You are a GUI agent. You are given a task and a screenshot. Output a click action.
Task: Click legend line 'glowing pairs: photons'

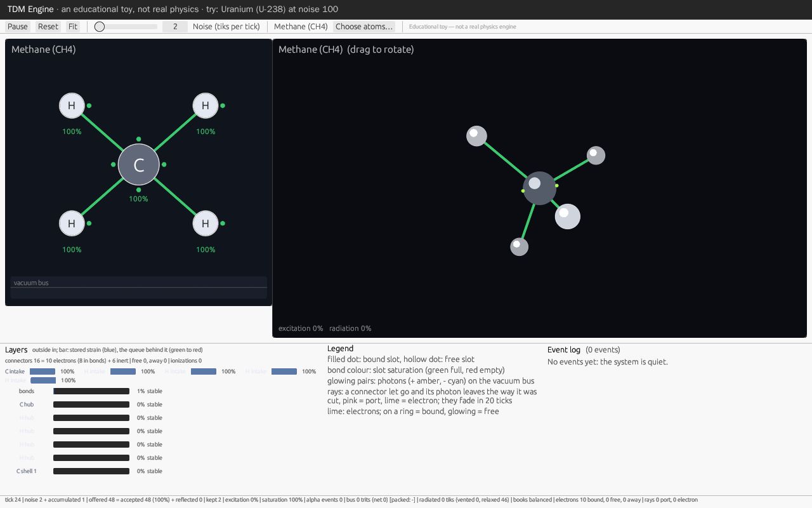pyautogui.click(x=431, y=381)
